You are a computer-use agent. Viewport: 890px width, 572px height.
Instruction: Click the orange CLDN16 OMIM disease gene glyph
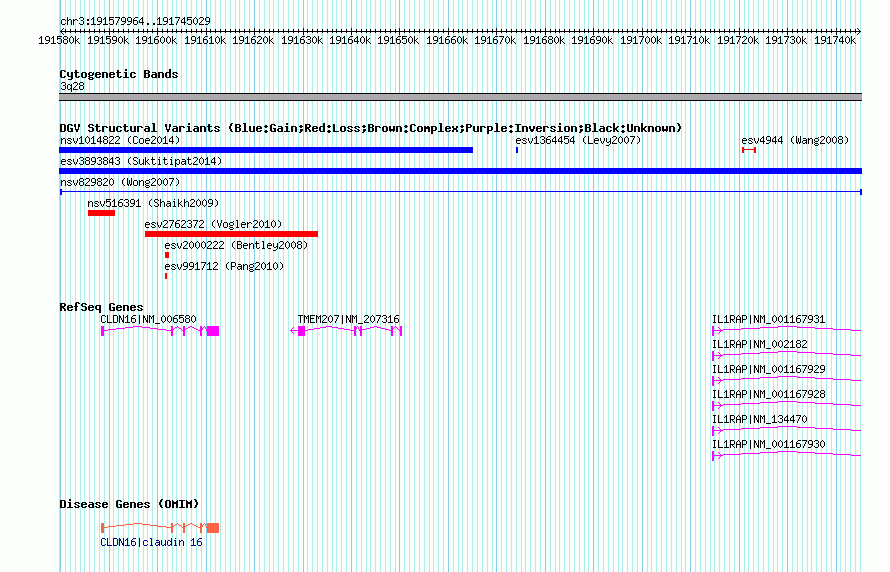pyautogui.click(x=159, y=528)
